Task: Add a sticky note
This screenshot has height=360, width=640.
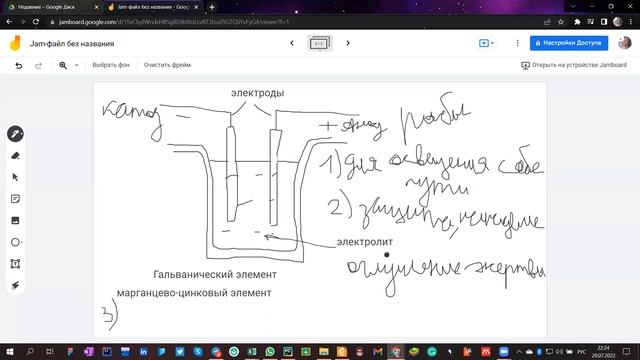Action: pos(15,199)
